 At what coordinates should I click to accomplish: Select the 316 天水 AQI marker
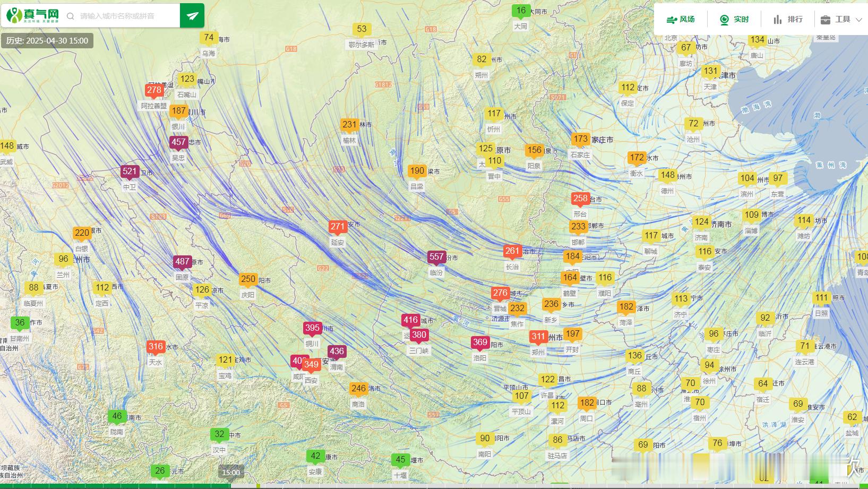tap(156, 347)
